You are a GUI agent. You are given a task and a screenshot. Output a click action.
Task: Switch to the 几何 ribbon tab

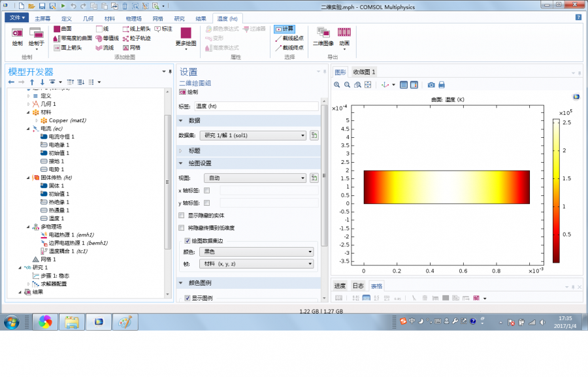pos(88,18)
